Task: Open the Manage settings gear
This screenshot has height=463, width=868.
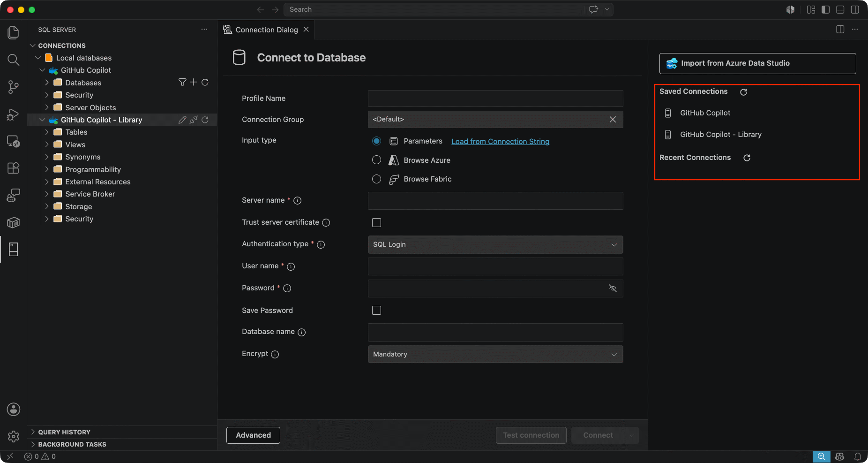Action: [x=14, y=436]
